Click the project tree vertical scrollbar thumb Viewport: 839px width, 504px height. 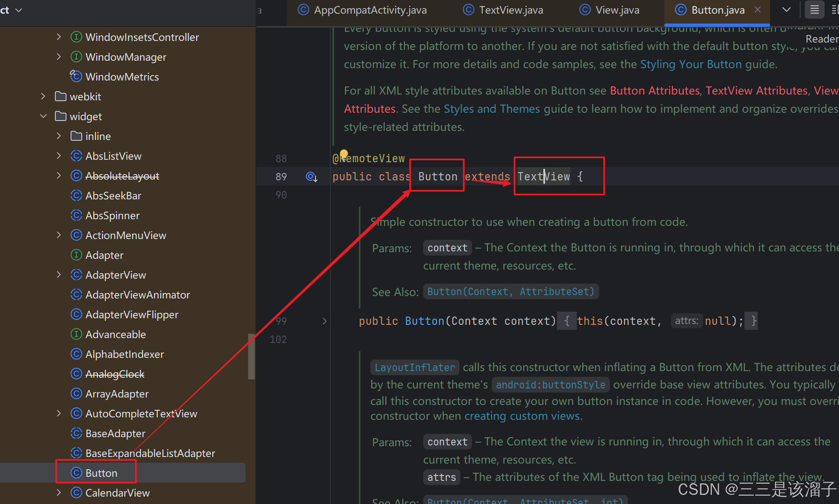251,356
